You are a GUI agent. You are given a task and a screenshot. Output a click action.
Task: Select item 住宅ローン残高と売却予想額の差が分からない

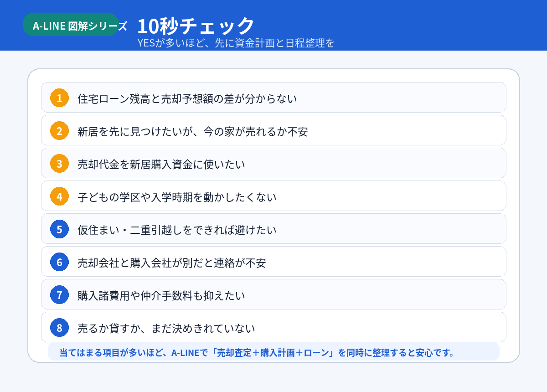pyautogui.click(x=273, y=98)
